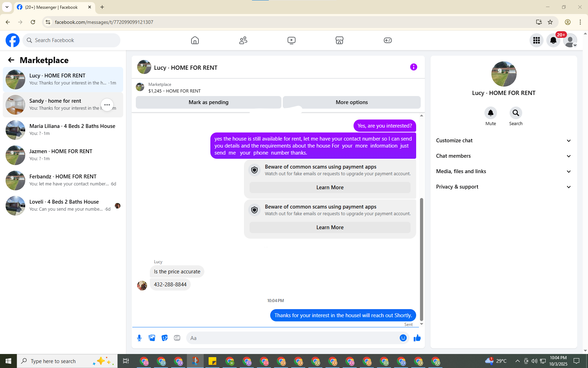
Task: Open the Sandy home for rent conversation
Action: coord(63,105)
